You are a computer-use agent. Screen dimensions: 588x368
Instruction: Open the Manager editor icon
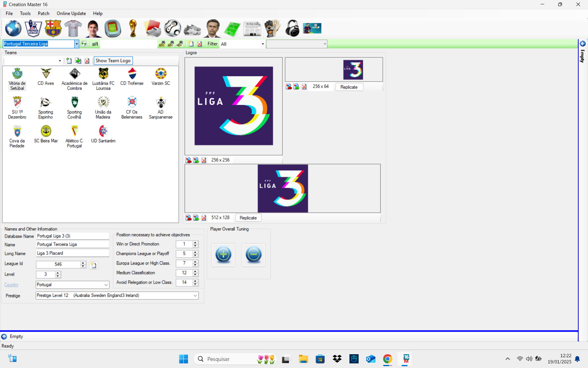213,28
